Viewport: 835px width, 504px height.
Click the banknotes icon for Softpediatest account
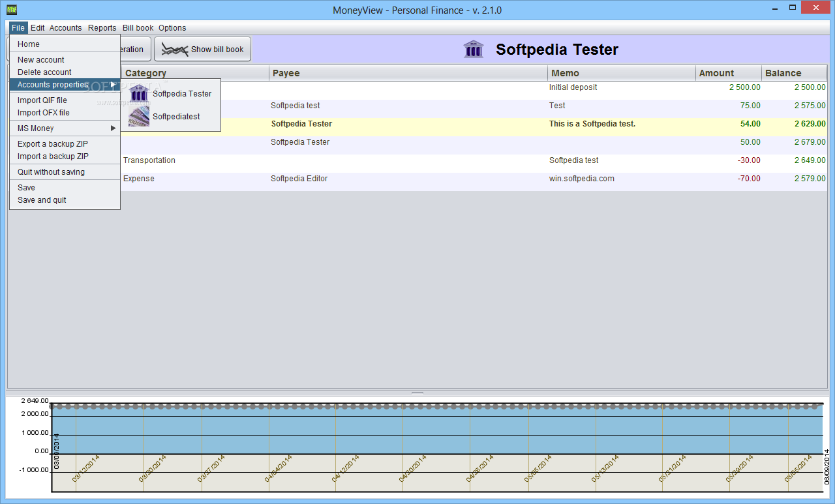(139, 117)
